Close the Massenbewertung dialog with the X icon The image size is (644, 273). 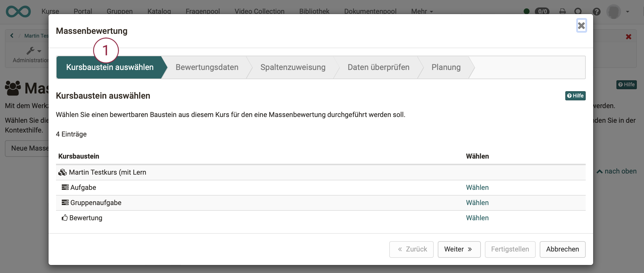(581, 26)
